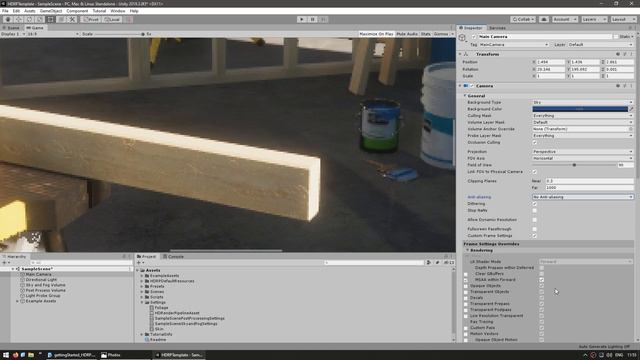
Task: Click the Project panel add (plus) button
Action: [139, 262]
